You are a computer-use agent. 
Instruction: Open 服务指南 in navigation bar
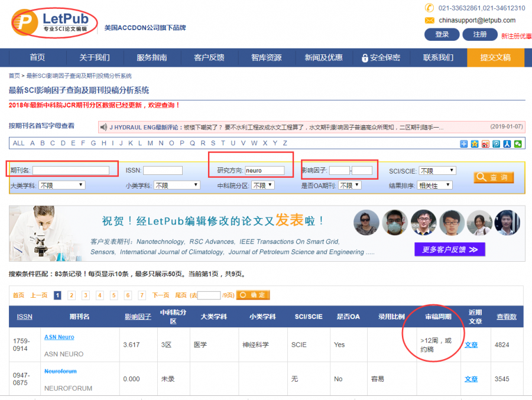click(152, 57)
